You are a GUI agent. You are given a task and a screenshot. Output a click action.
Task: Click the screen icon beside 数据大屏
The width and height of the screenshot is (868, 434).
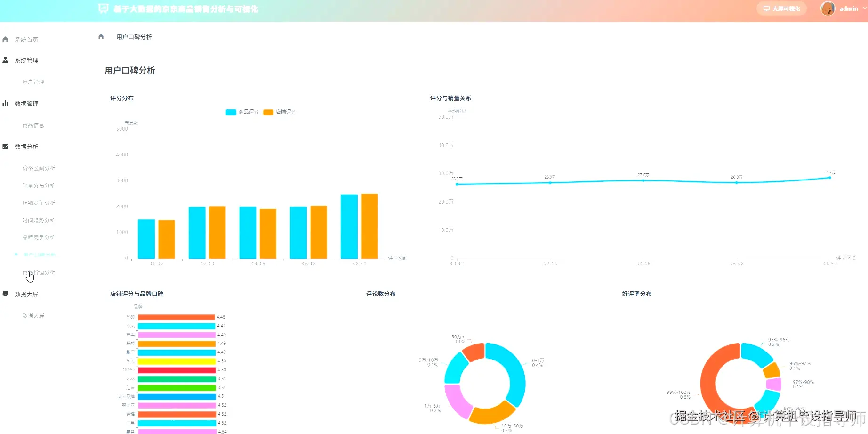(5, 294)
